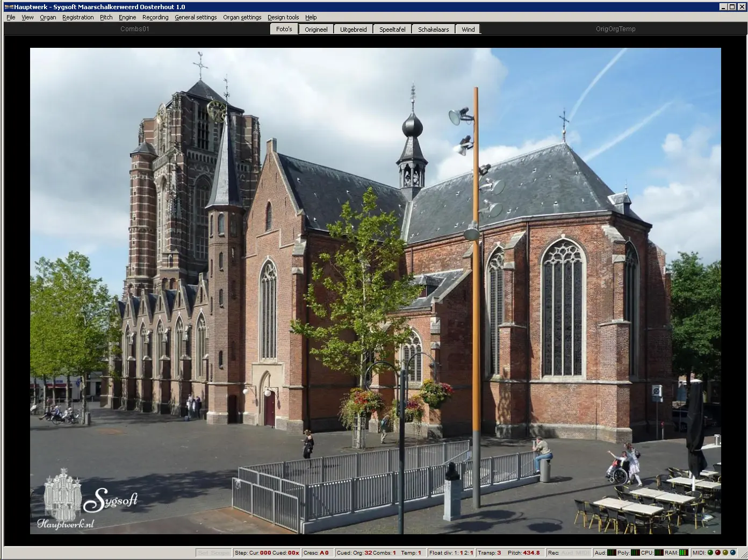Click the Pitch 434.8 status field
Image resolution: width=748 pixels, height=560 pixels.
tap(524, 552)
